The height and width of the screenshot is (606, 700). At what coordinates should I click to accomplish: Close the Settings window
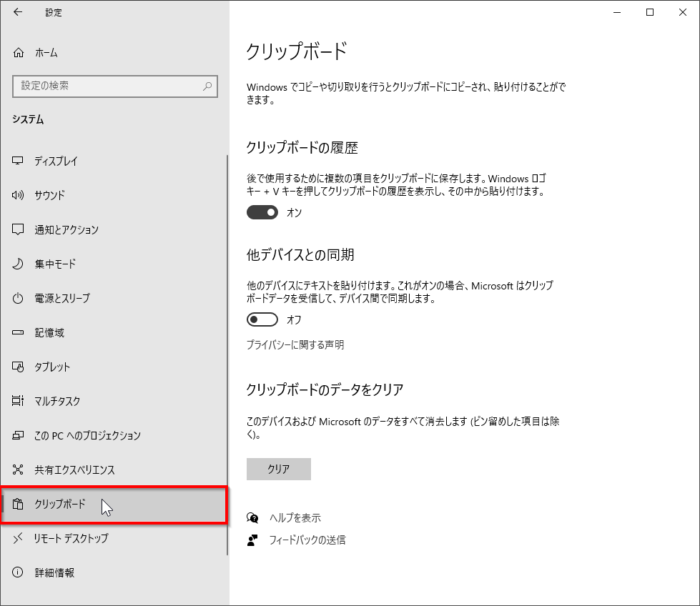click(683, 12)
